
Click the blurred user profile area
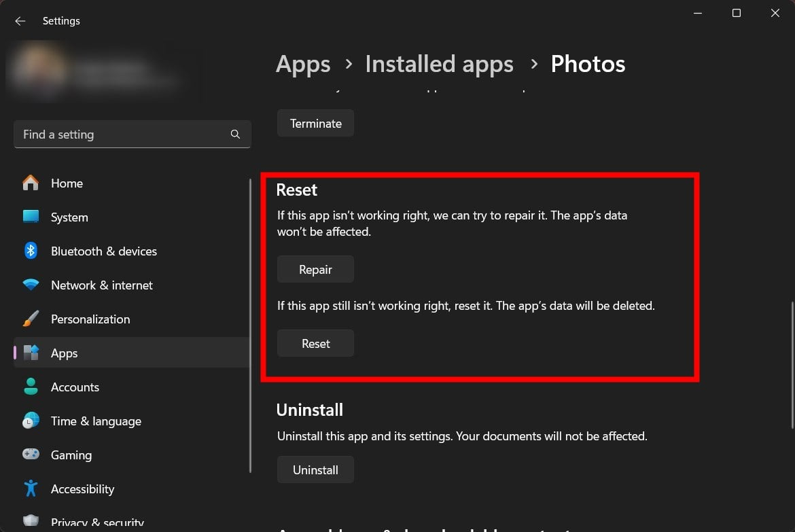coord(101,71)
